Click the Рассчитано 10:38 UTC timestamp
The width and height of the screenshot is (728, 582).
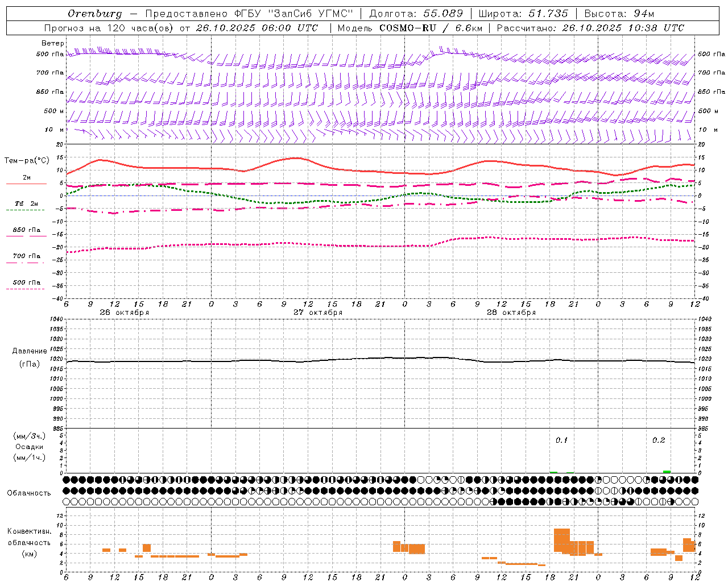(x=590, y=28)
